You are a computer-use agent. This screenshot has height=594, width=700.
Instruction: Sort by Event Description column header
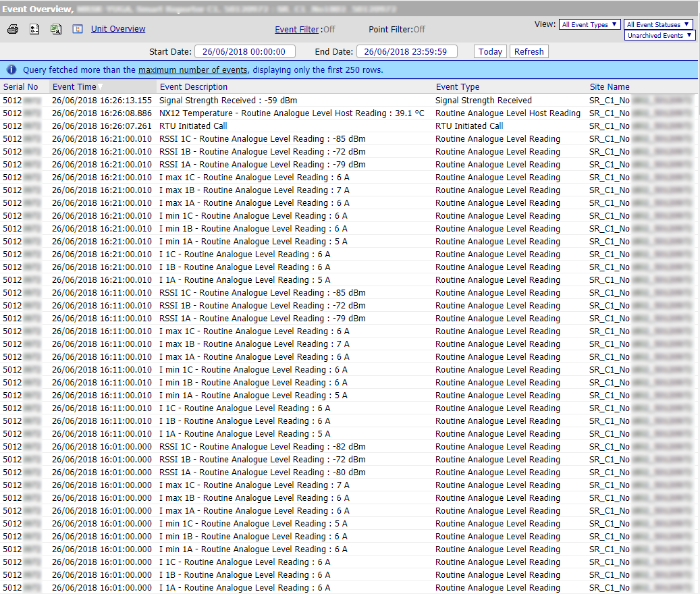coord(194,87)
